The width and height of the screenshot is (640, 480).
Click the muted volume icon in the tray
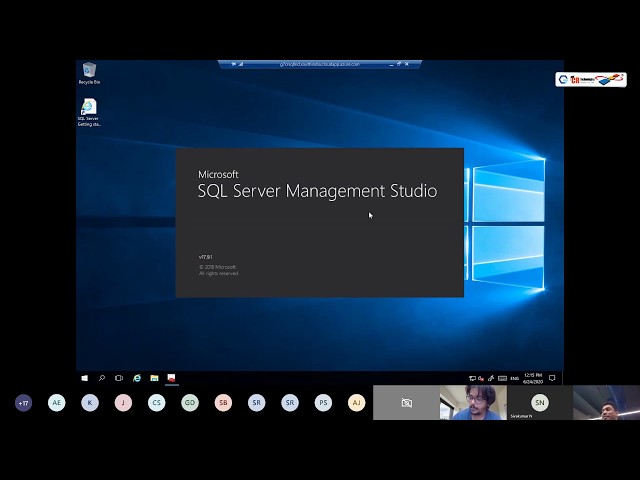(x=481, y=378)
